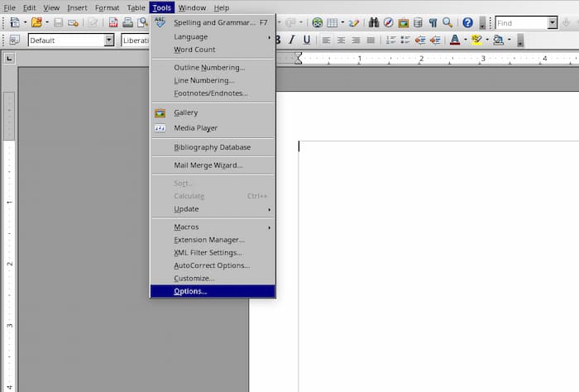The image size is (579, 392).
Task: Toggle Nonprinting Characters pilcrow icon
Action: point(433,22)
